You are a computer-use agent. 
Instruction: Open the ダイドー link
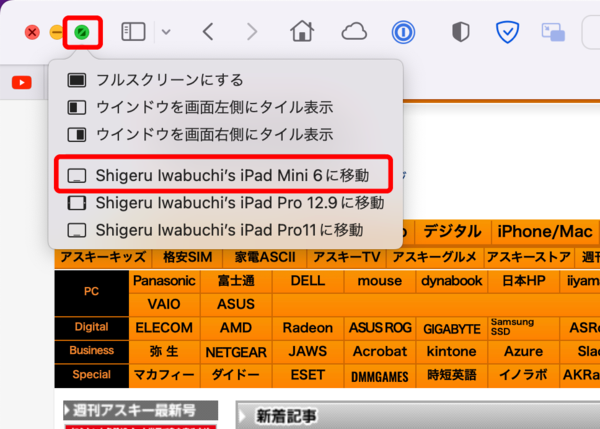coord(236,376)
